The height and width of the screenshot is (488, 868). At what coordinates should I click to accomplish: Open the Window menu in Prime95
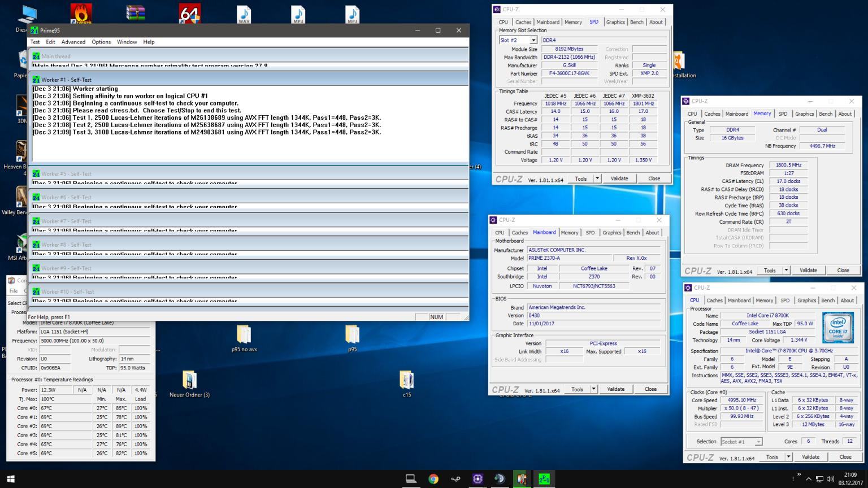[x=127, y=42]
